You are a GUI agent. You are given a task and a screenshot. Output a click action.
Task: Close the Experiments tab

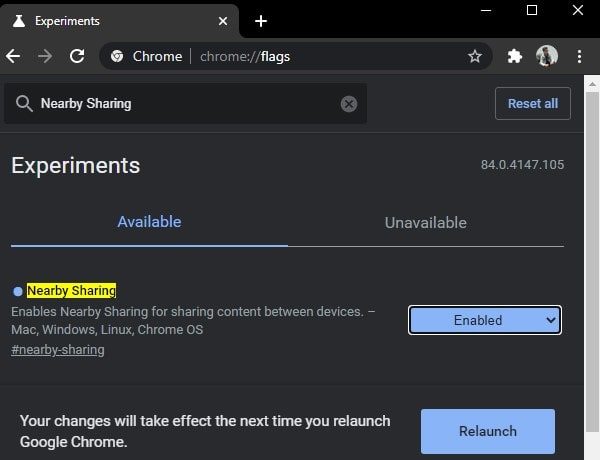point(223,21)
